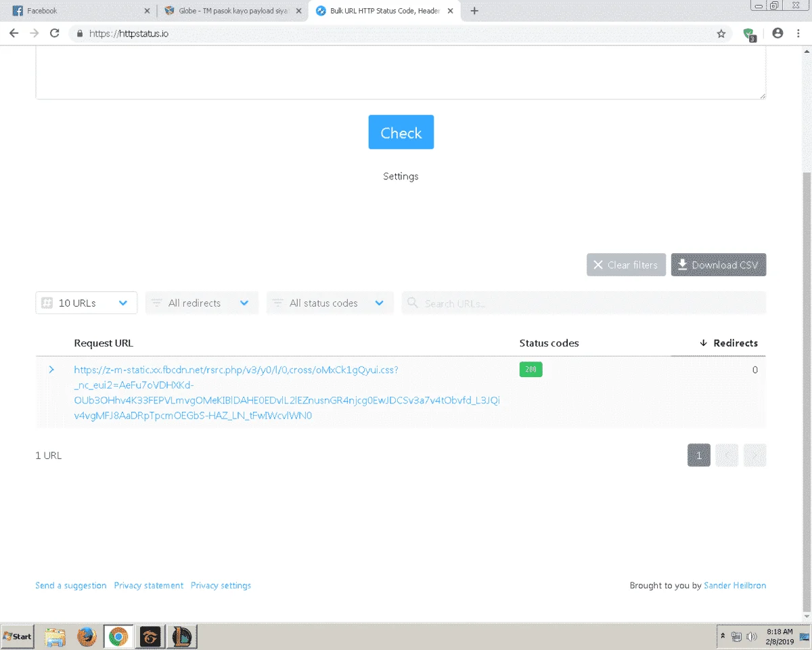Viewport: 812px width, 650px height.
Task: Open the All redirects filter dropdown
Action: (x=202, y=303)
